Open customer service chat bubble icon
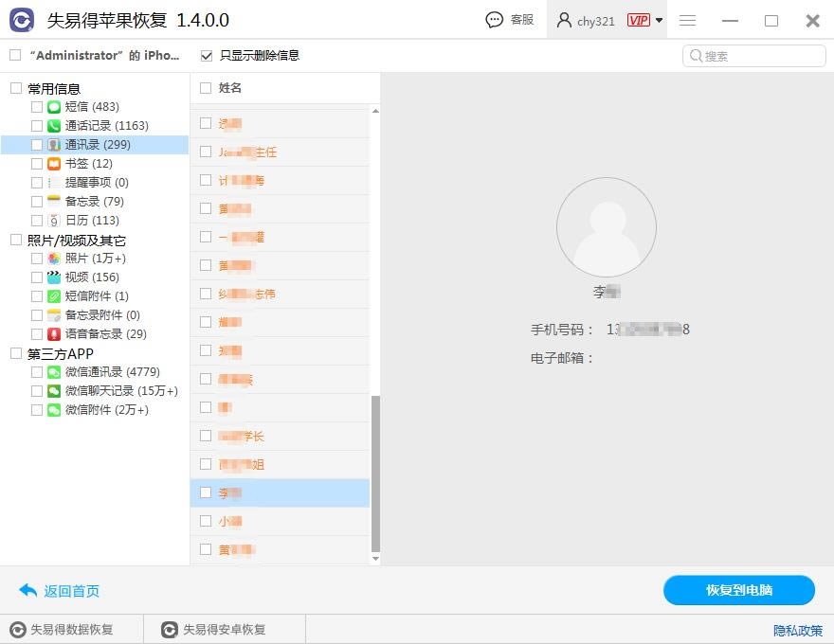834x644 pixels. pyautogui.click(x=494, y=20)
